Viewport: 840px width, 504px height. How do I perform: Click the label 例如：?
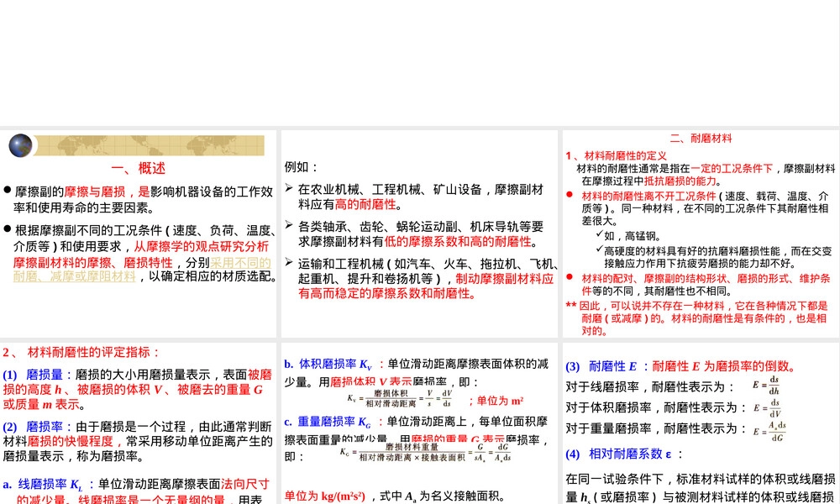(301, 167)
